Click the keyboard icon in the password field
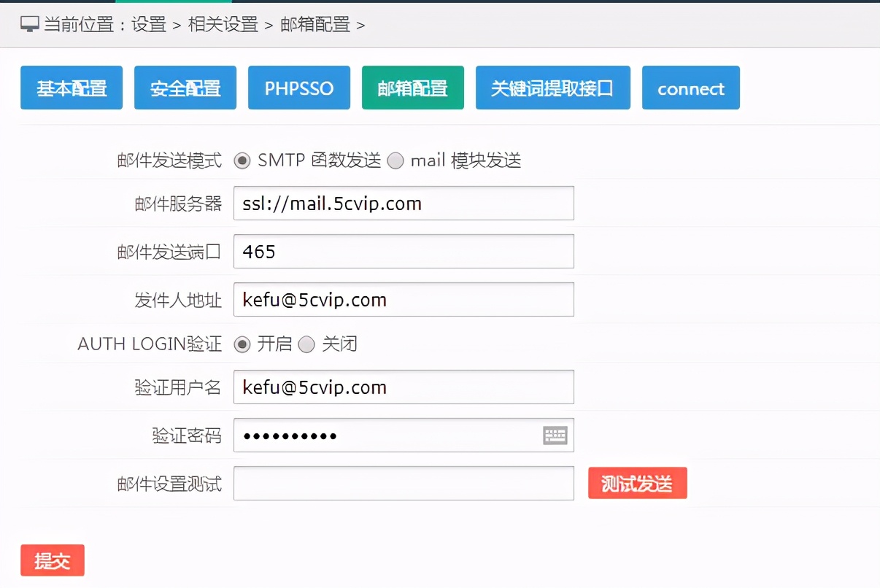880x588 pixels. 556,435
